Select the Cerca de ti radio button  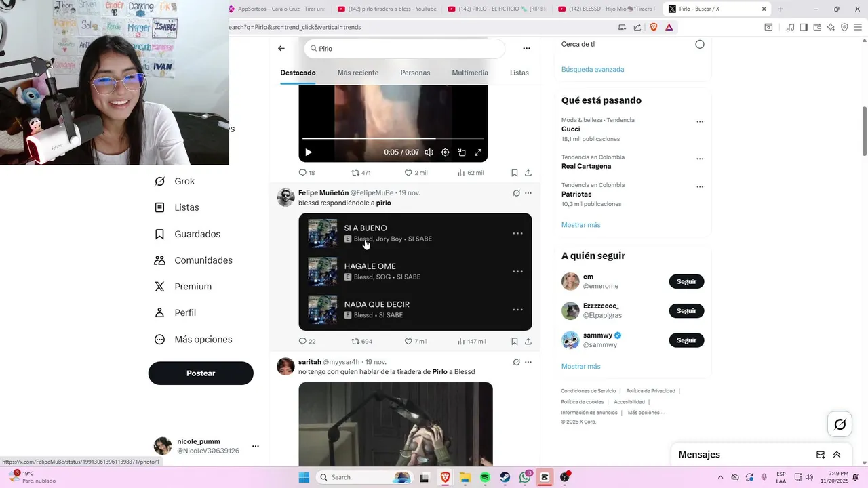(x=700, y=44)
